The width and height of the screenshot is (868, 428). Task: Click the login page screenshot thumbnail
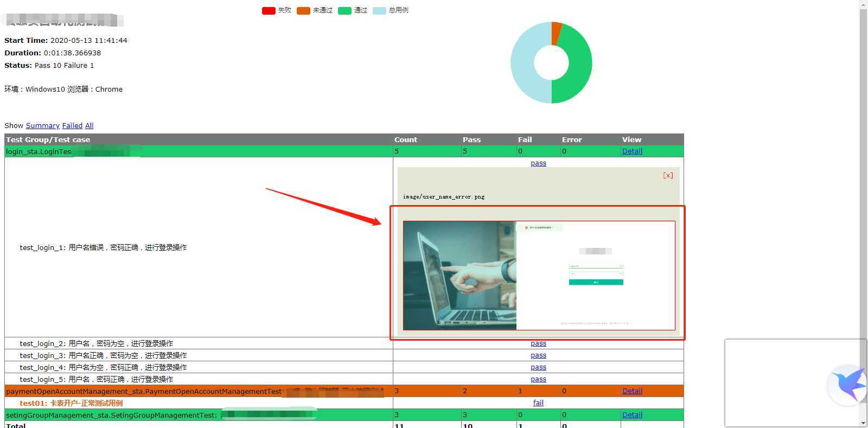539,276
